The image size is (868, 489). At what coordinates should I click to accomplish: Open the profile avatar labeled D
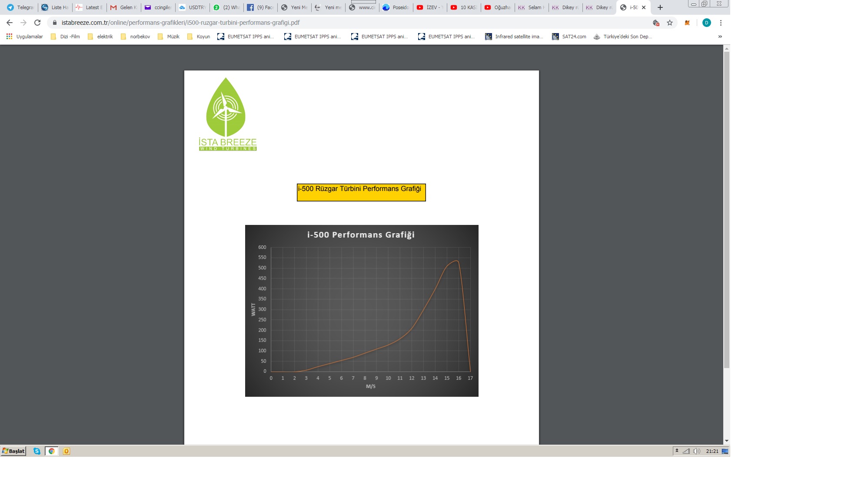707,23
